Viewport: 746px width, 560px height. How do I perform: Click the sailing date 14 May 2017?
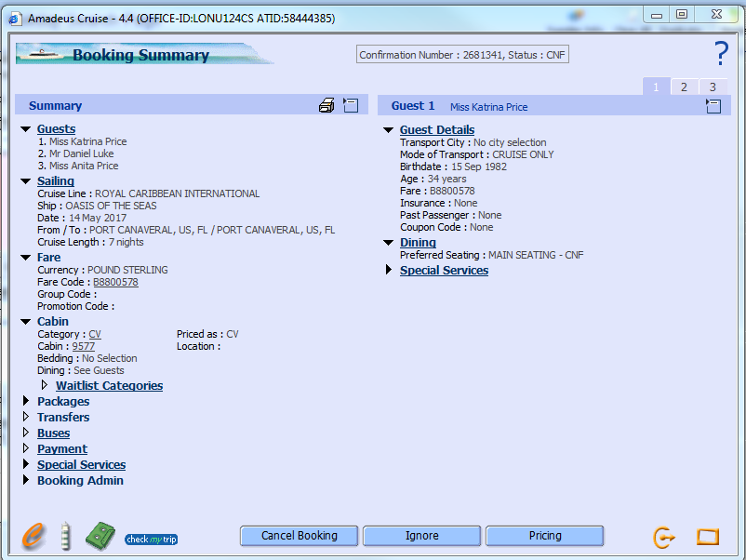[x=98, y=218]
